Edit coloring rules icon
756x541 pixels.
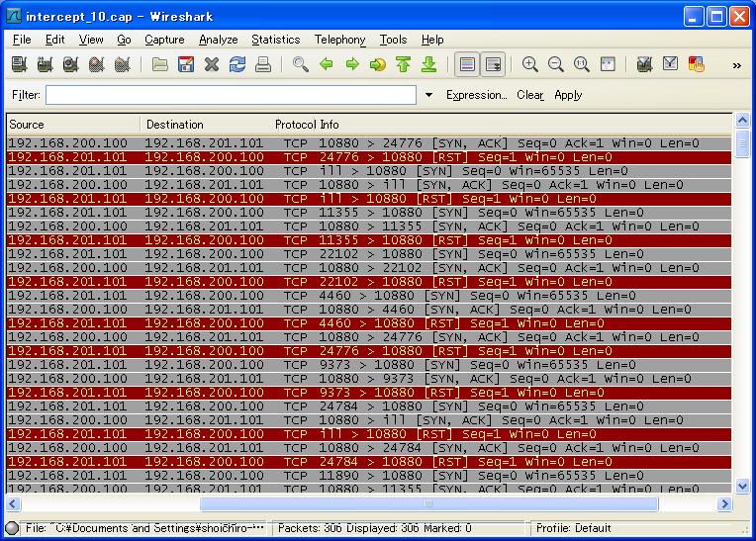pos(697,64)
